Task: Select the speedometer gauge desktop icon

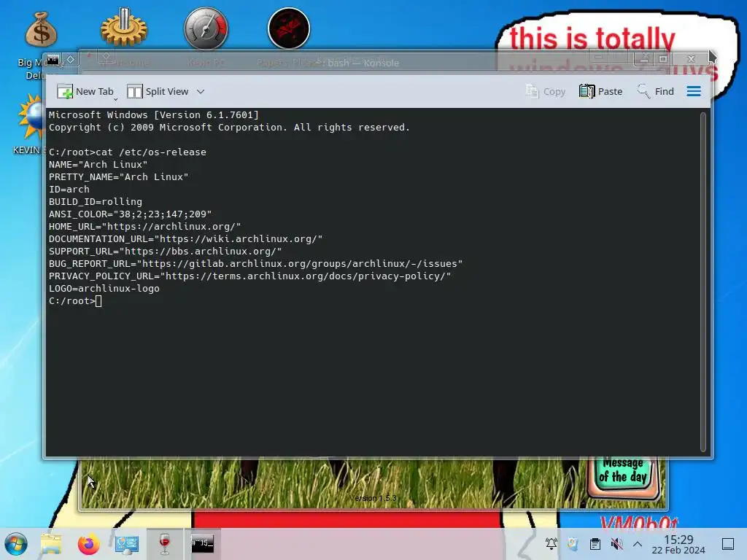Action: (x=206, y=28)
